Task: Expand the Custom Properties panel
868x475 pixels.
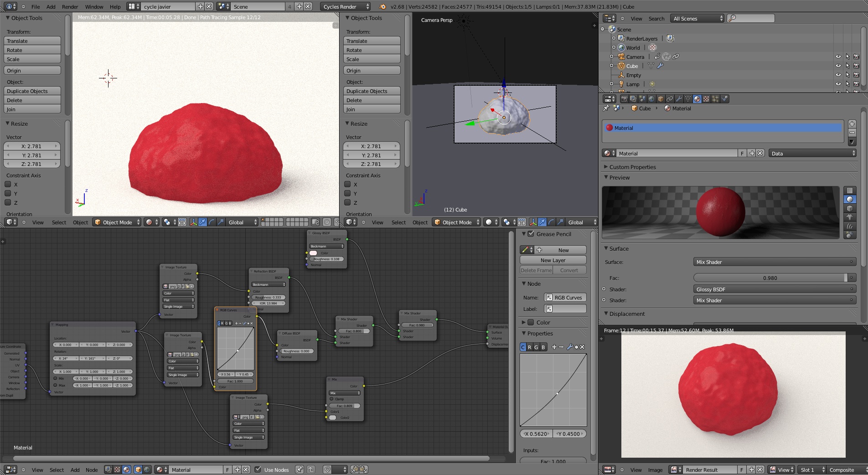Action: tap(632, 167)
